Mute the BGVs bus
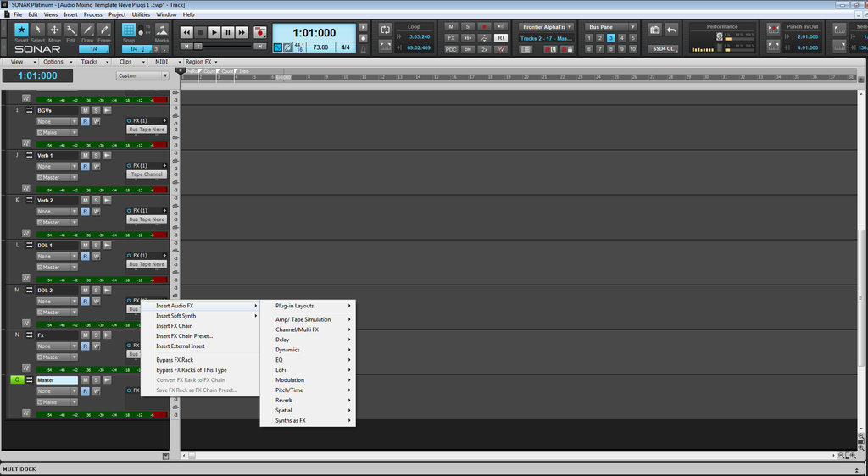Viewport: 868px width, 476px height. click(x=85, y=111)
